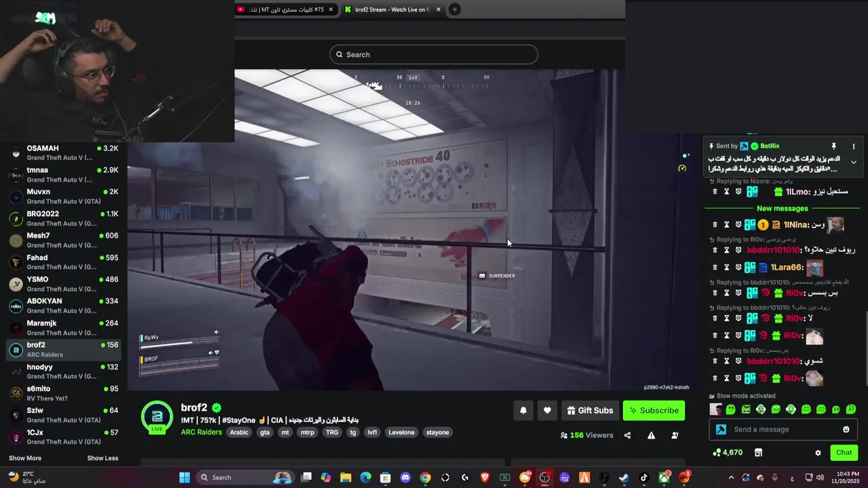
Task: Show hidden system tray icons chevron
Action: click(x=731, y=478)
